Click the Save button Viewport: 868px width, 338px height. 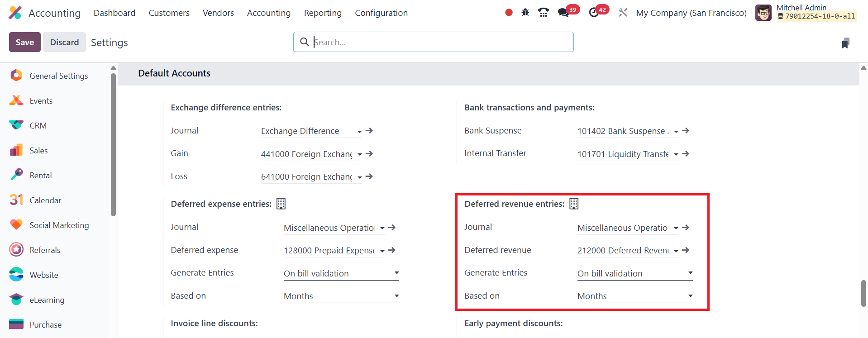[25, 42]
